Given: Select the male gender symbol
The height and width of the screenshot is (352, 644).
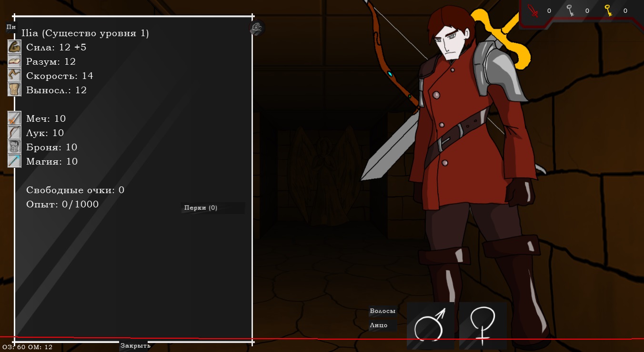Looking at the screenshot, I should click(431, 326).
